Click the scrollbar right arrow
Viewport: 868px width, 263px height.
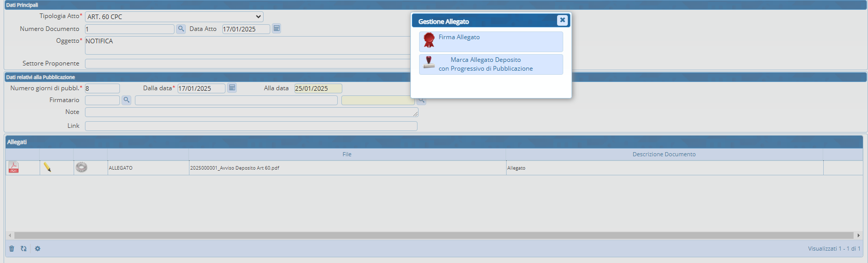tap(858, 235)
